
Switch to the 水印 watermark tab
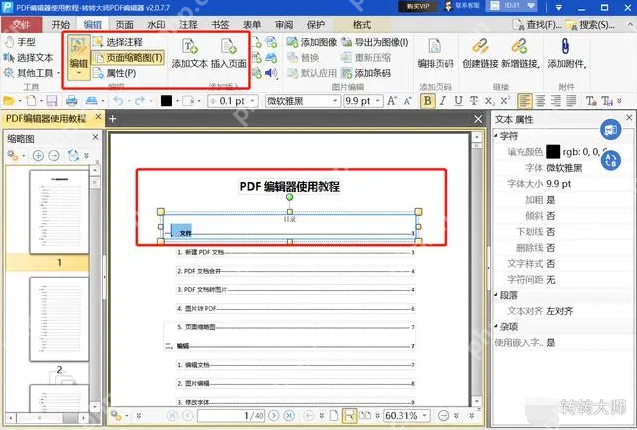pyautogui.click(x=156, y=25)
